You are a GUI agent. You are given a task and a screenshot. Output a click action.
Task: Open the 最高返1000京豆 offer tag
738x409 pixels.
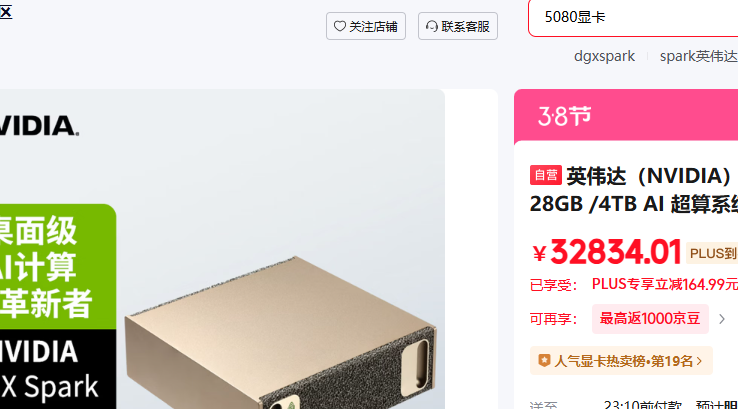[x=650, y=319]
